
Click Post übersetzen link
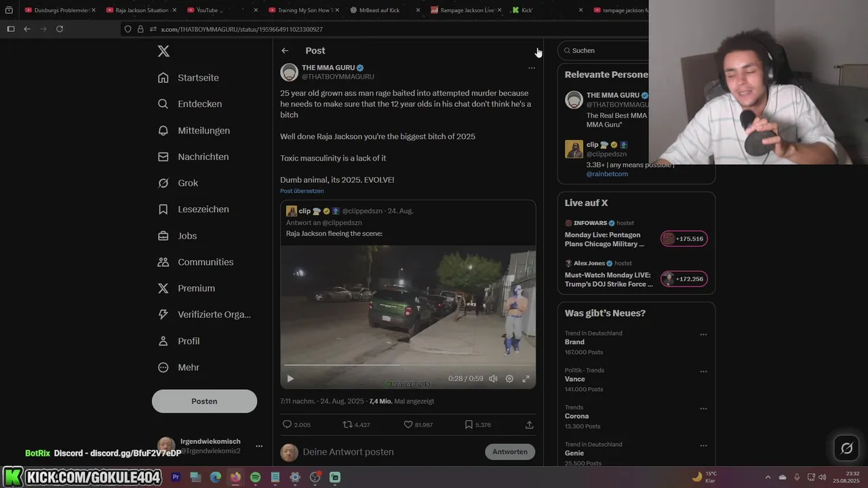tap(302, 191)
